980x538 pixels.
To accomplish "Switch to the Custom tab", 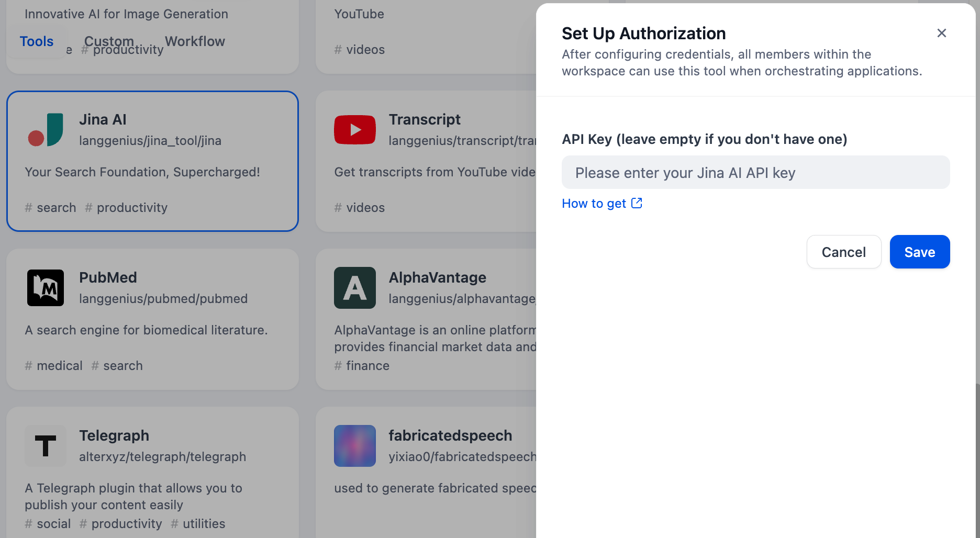I will click(x=109, y=41).
